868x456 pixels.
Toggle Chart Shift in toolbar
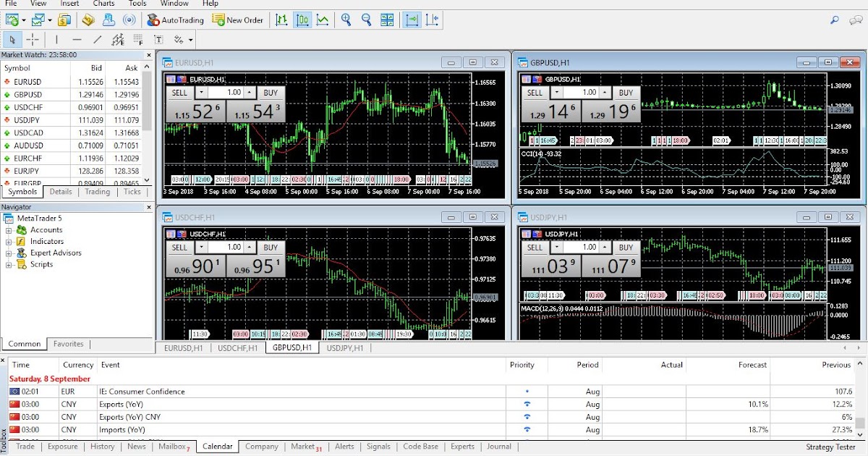coord(432,20)
